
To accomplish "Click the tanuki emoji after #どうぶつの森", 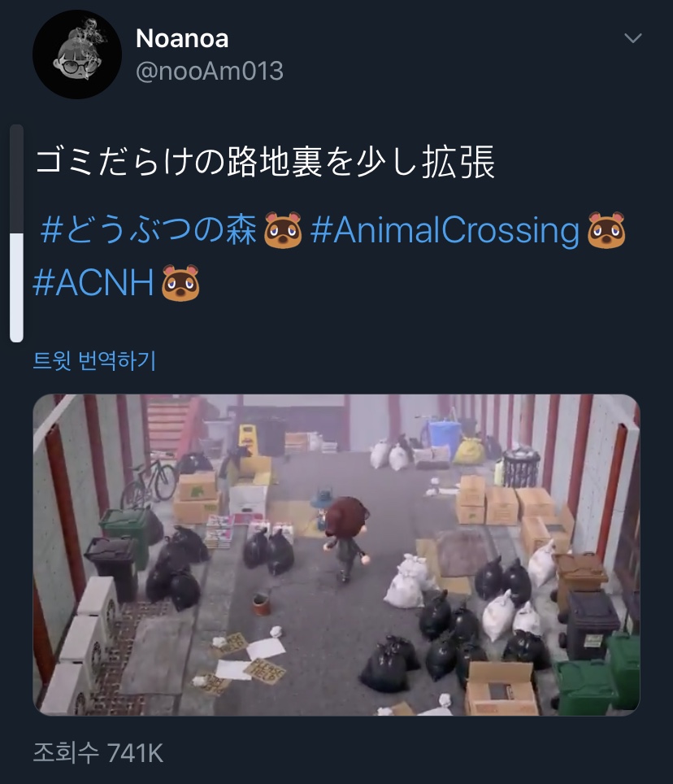I will [x=283, y=230].
